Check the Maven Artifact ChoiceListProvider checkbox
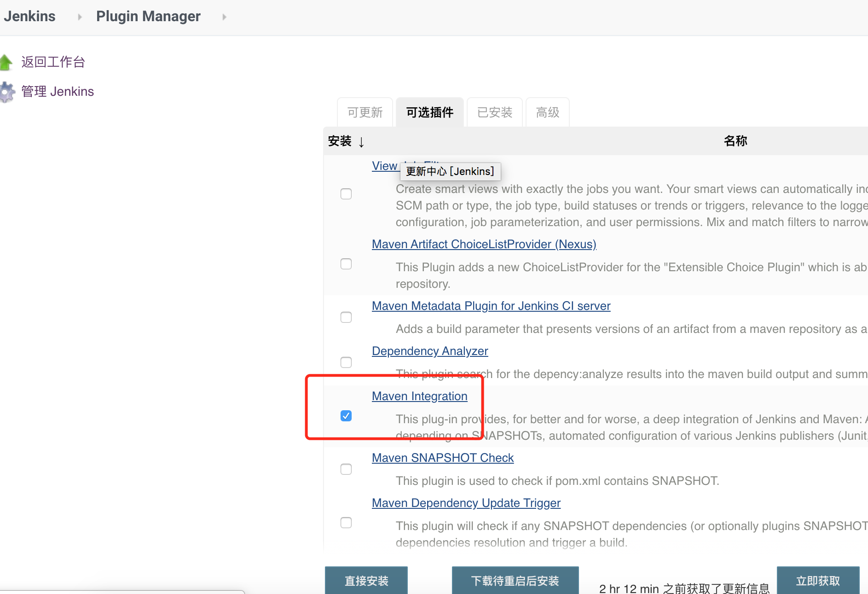Screen dimensions: 868x594 tap(346, 264)
